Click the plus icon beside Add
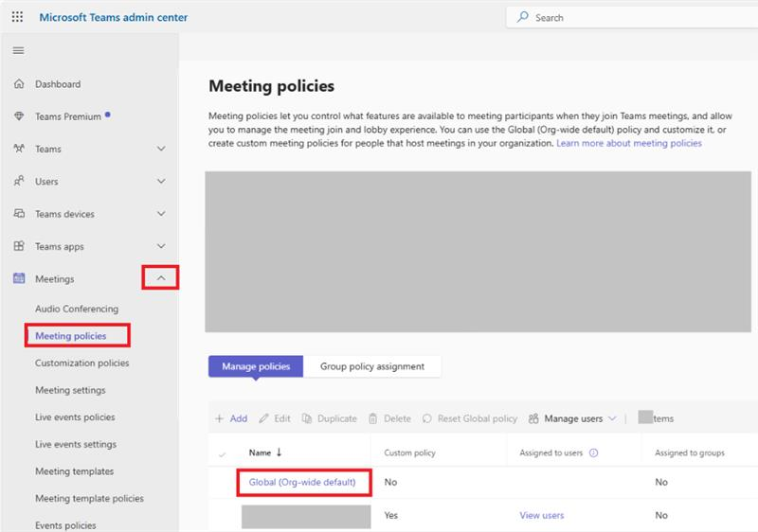 click(220, 418)
